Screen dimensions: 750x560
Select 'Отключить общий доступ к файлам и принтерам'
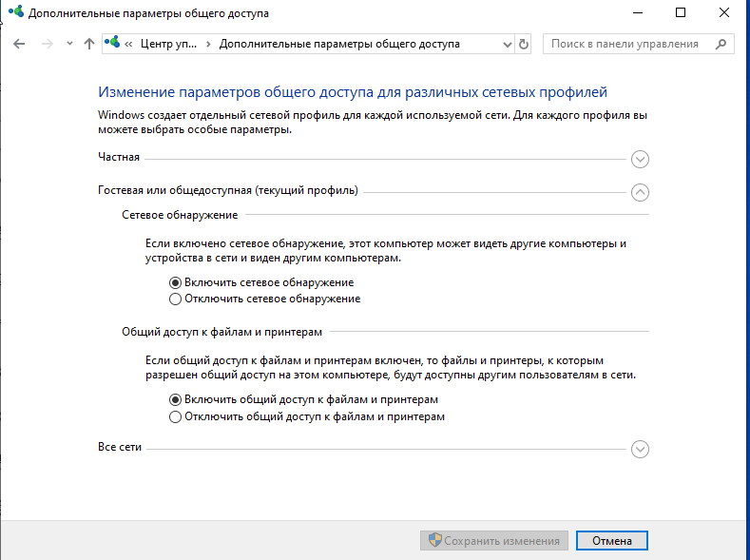tap(307, 416)
